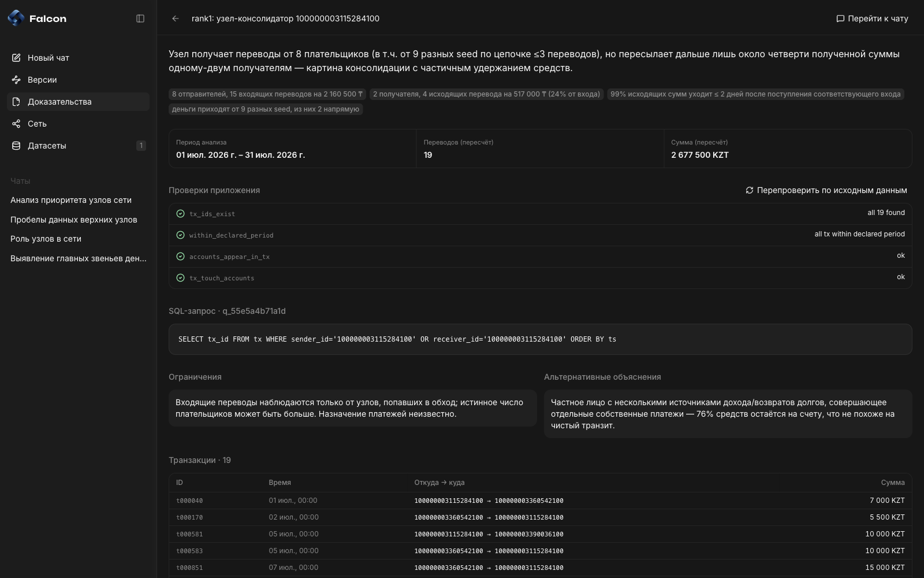Image resolution: width=924 pixels, height=578 pixels.
Task: Click the check icon for accounts_appear_in_tx
Action: [x=180, y=257]
